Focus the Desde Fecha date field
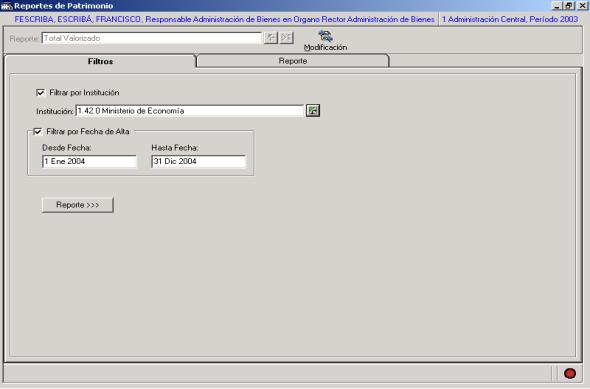 [90, 161]
